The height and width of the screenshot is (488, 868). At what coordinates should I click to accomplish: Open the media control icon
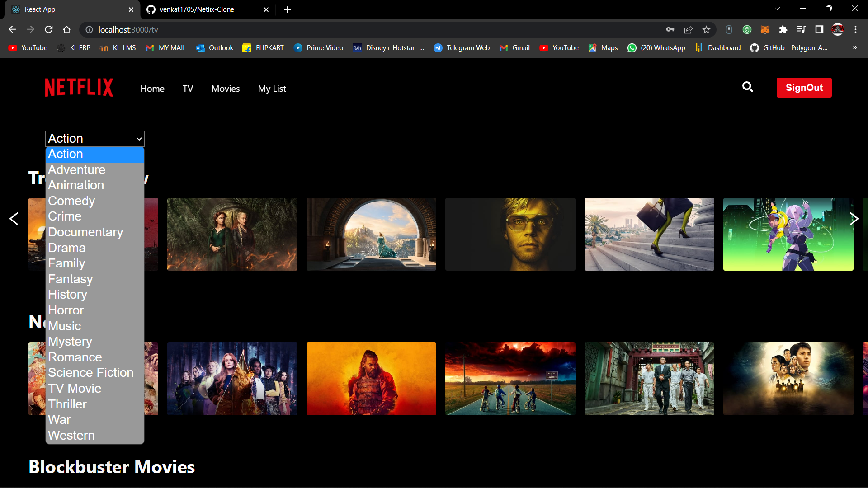[801, 29]
